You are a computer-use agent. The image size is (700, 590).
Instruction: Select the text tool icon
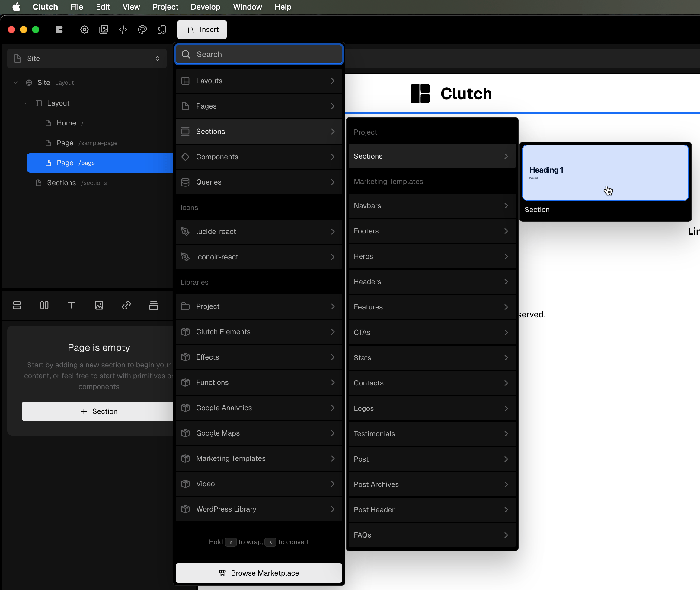point(71,305)
